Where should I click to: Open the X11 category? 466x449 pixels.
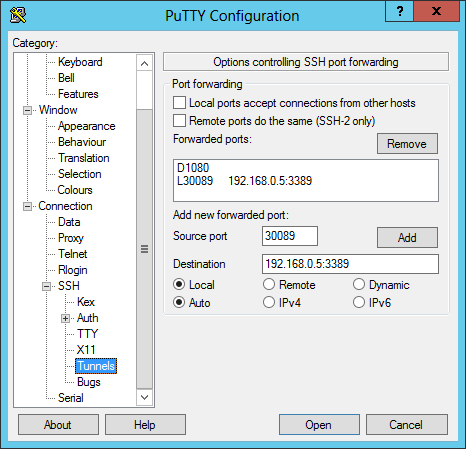coord(86,350)
